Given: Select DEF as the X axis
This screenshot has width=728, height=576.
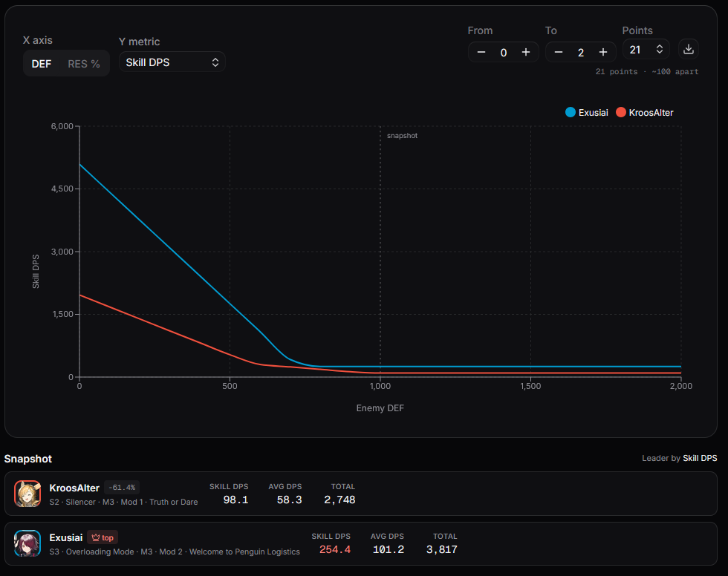Looking at the screenshot, I should tap(42, 64).
